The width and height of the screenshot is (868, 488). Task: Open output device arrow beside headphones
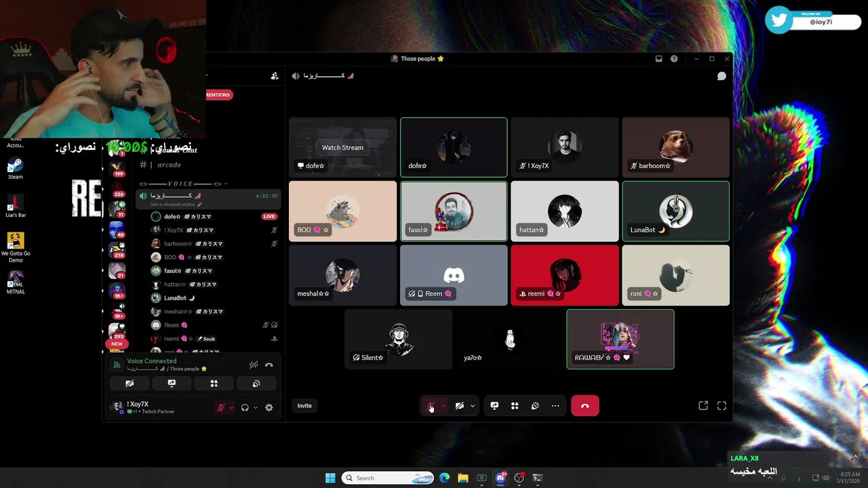click(x=255, y=407)
